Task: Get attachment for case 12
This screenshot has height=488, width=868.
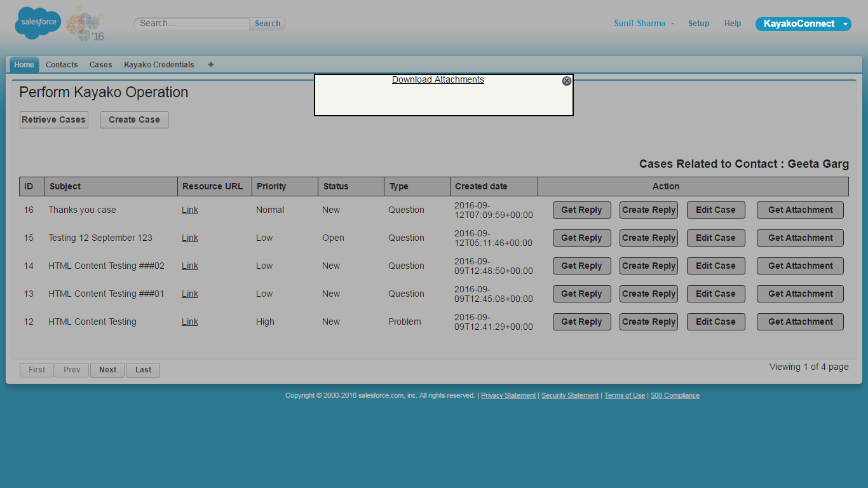Action: 800,322
